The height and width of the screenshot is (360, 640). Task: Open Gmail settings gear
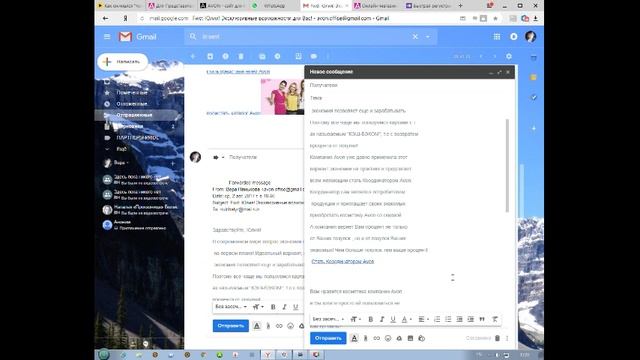(509, 56)
